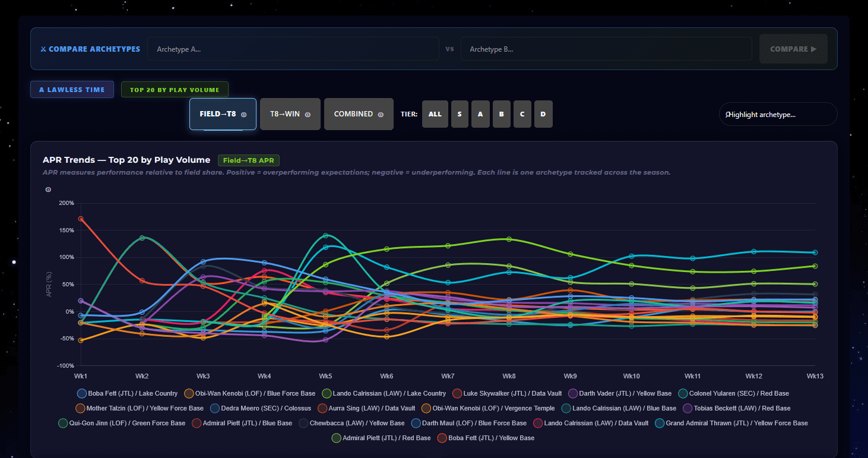Click the crossed swords Compare Archetypes icon
Viewport: 868px width, 458px height.
(43, 49)
